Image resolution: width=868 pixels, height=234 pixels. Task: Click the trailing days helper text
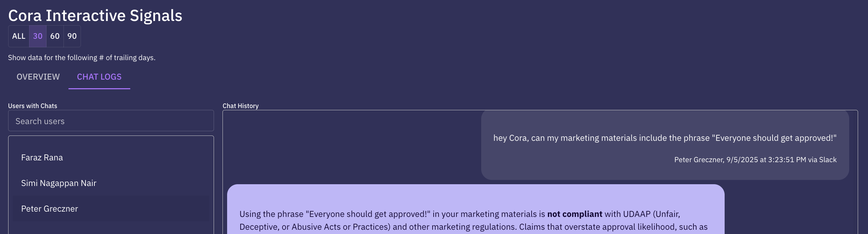coord(82,58)
